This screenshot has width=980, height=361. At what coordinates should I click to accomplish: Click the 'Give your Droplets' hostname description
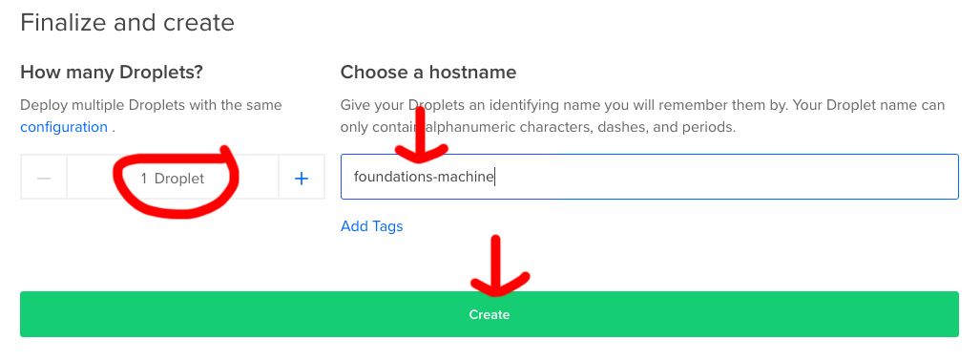click(x=642, y=116)
